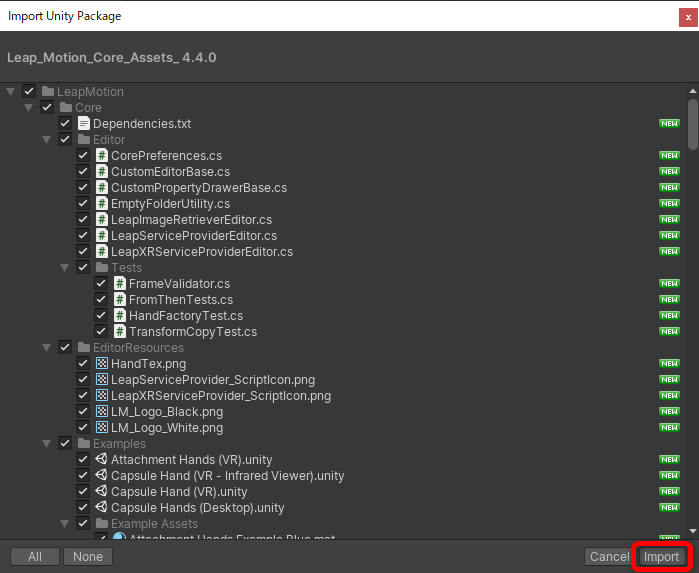Click the LeapMotion folder icon
The image size is (699, 573).
click(48, 91)
